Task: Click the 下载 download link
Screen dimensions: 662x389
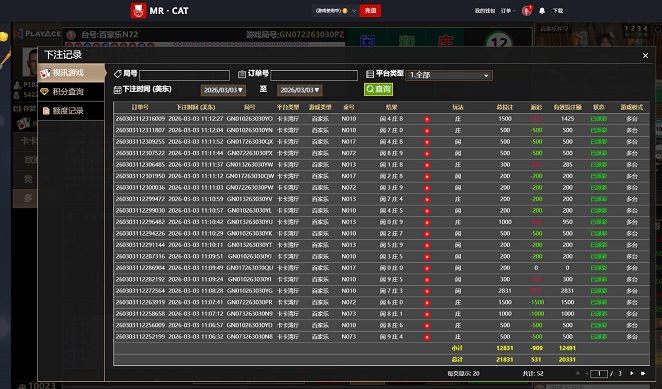Action: tap(558, 11)
